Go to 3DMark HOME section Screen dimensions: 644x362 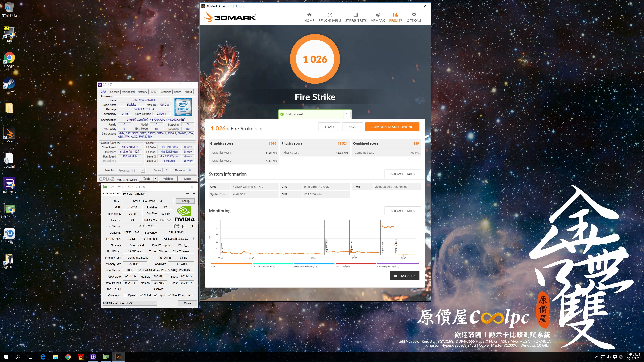tap(309, 17)
